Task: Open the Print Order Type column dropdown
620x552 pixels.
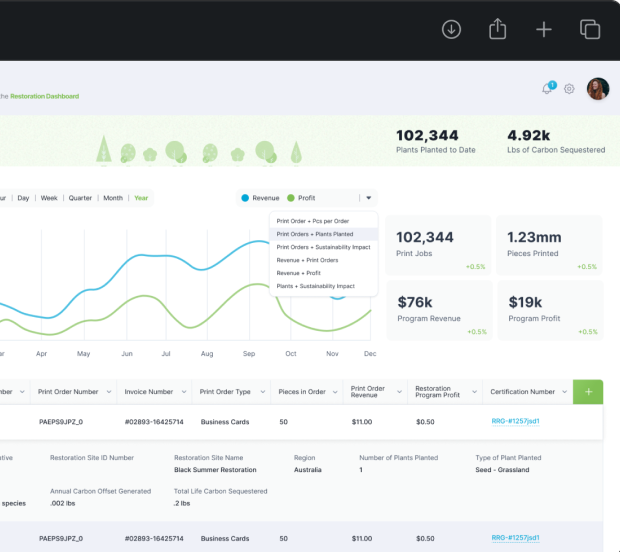Action: coord(263,392)
